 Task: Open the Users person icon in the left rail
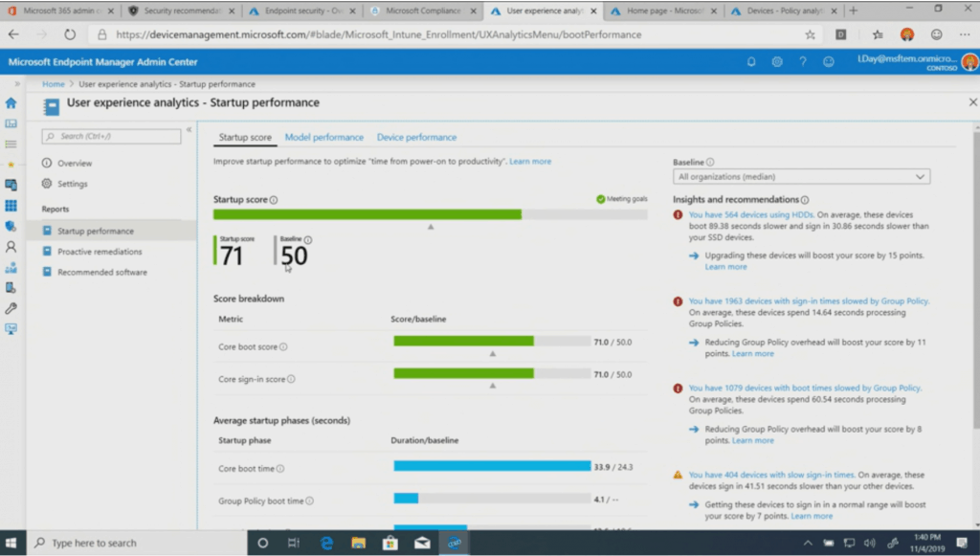(x=11, y=247)
